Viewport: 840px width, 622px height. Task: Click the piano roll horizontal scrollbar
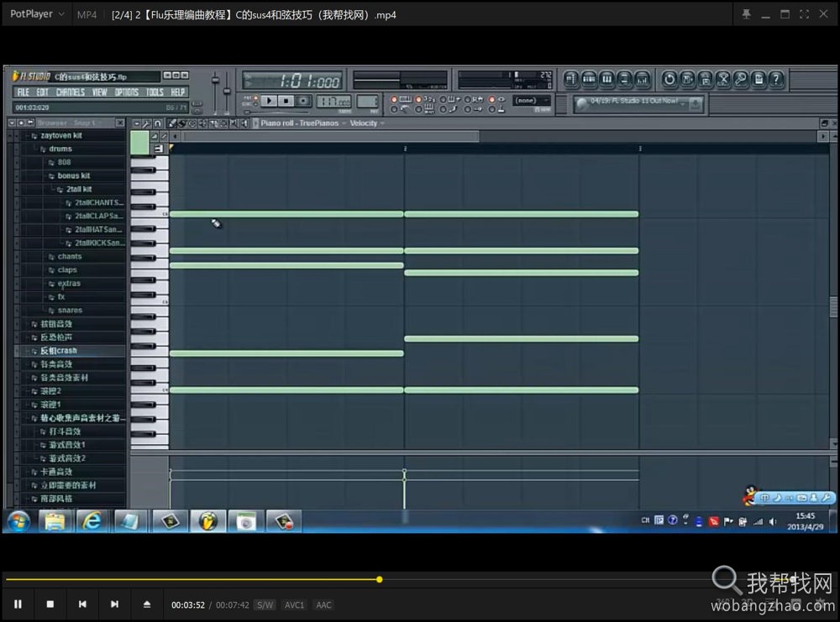pyautogui.click(x=331, y=137)
